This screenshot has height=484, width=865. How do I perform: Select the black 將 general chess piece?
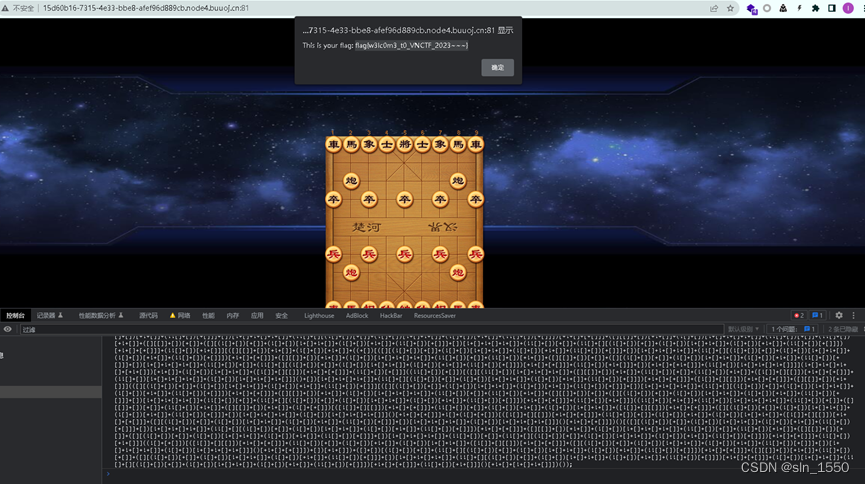[404, 145]
